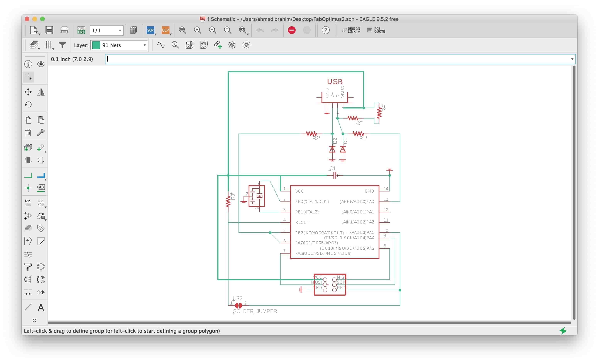Image resolution: width=599 pixels, height=364 pixels.
Task: Click the simulation sine wave icon
Action: coord(161,45)
